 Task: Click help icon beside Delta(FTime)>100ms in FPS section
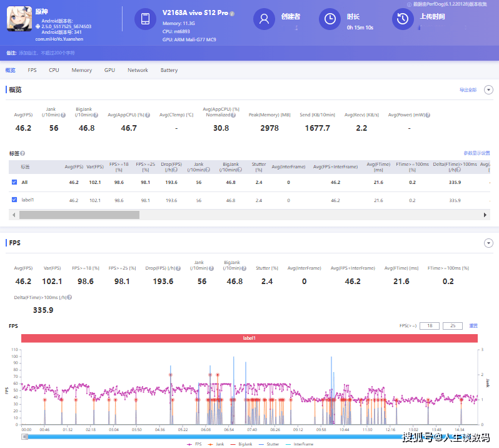click(70, 298)
